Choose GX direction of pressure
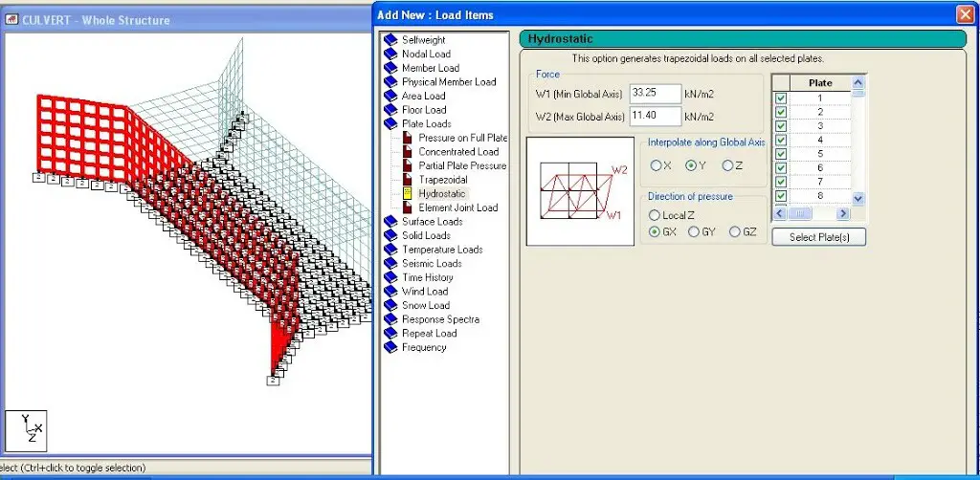 [655, 231]
